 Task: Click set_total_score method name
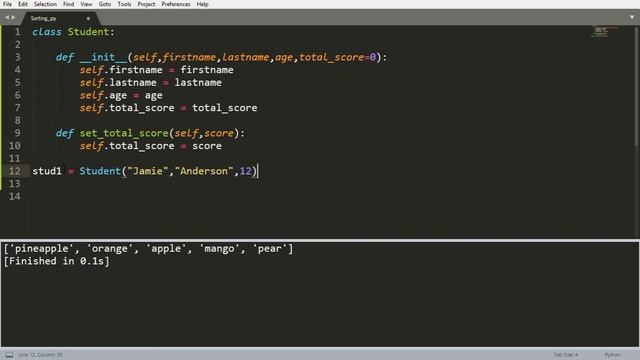[x=124, y=133]
